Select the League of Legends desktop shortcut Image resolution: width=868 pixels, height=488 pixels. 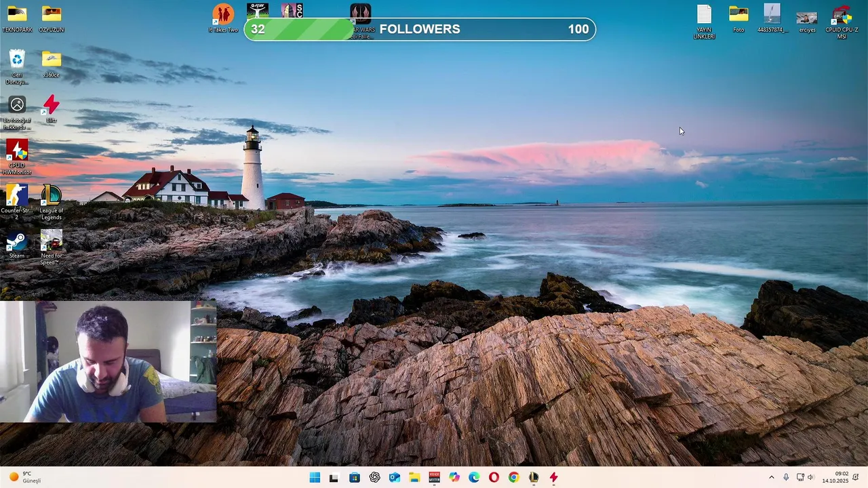click(52, 202)
